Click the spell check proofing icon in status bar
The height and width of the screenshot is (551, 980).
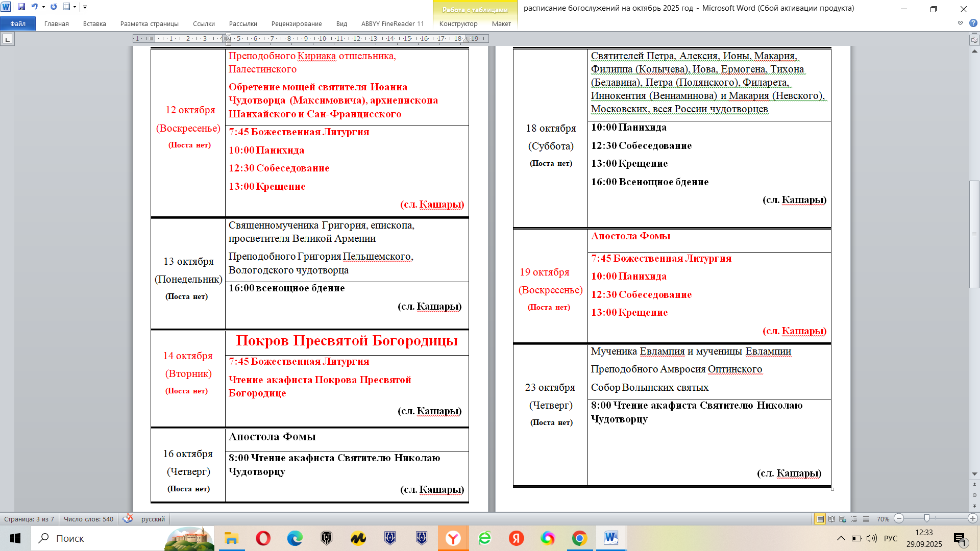[128, 519]
